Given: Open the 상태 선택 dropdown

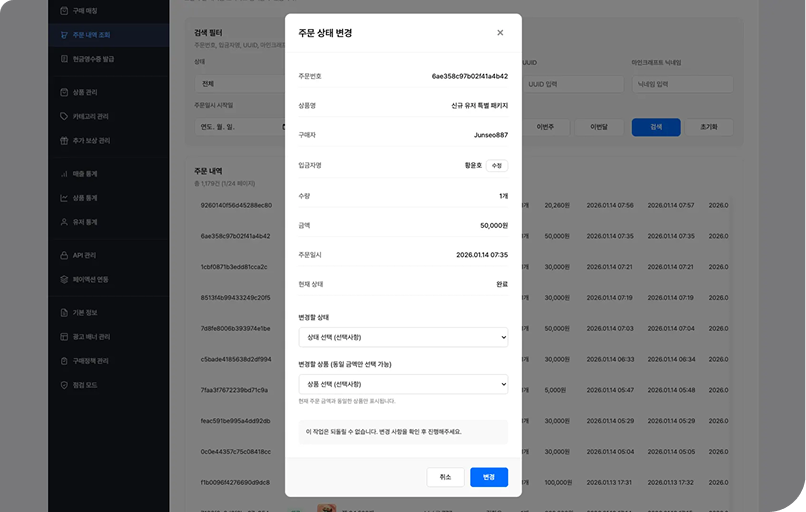Looking at the screenshot, I should tap(403, 337).
